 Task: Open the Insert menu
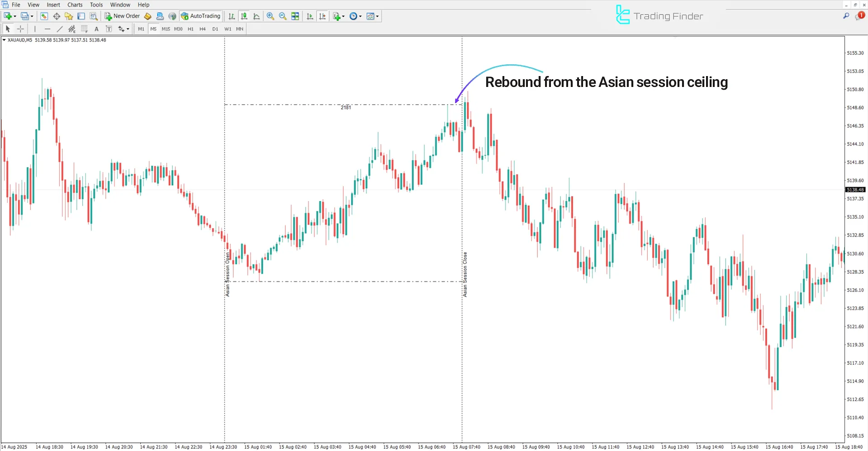(53, 5)
